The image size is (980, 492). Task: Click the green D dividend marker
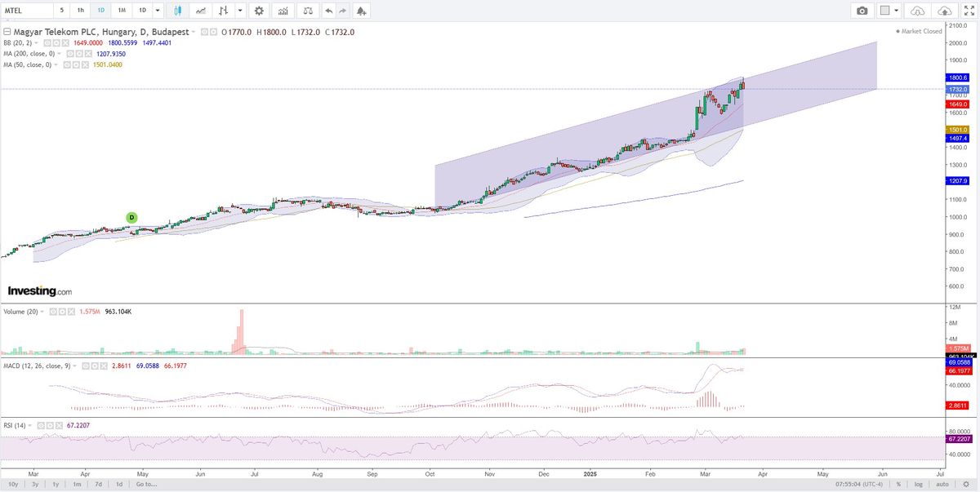click(x=131, y=217)
